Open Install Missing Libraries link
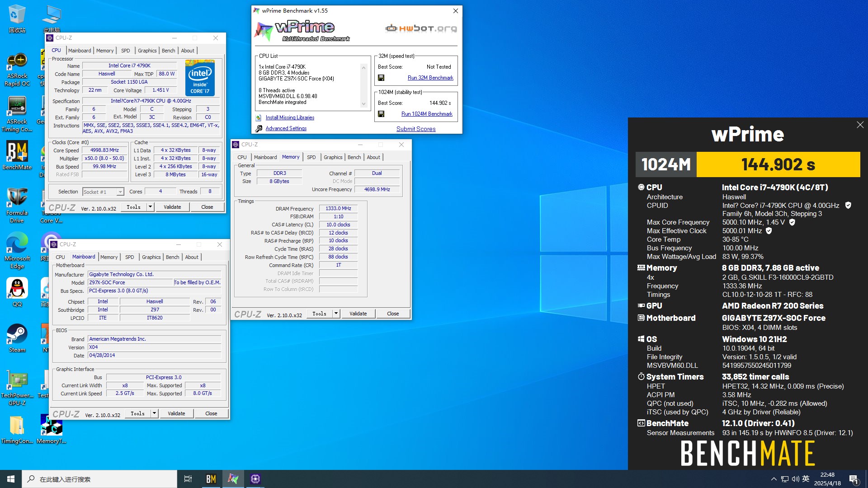 pyautogui.click(x=290, y=117)
